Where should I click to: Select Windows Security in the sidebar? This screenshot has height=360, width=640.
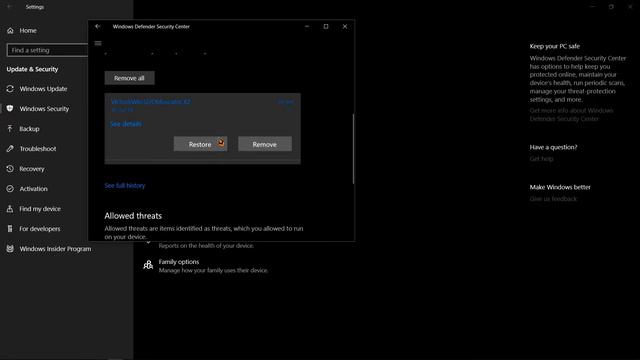pyautogui.click(x=44, y=109)
